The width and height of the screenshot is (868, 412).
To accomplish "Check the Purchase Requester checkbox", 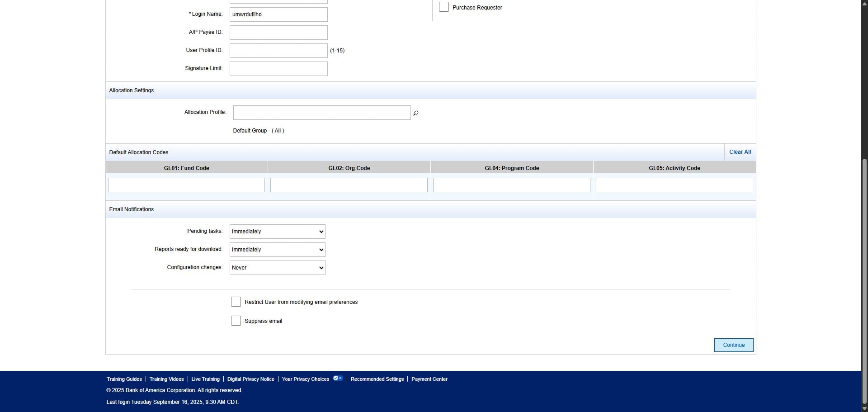I will click(444, 7).
